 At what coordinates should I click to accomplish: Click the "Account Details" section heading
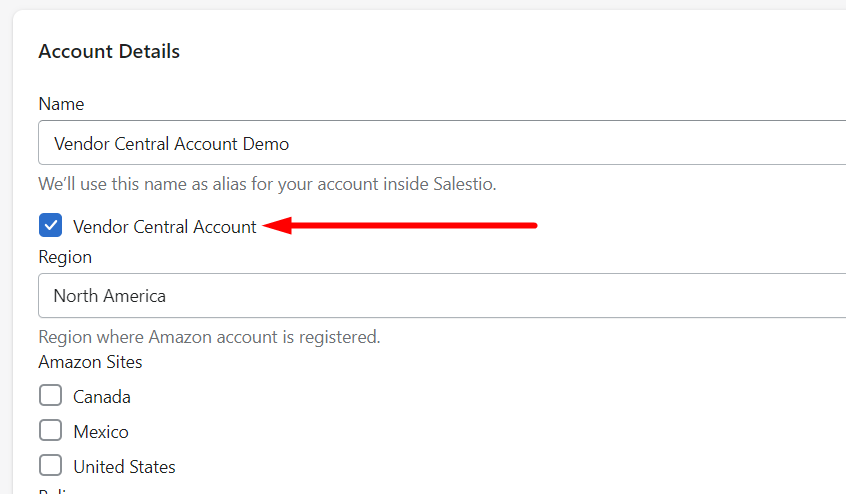(109, 51)
